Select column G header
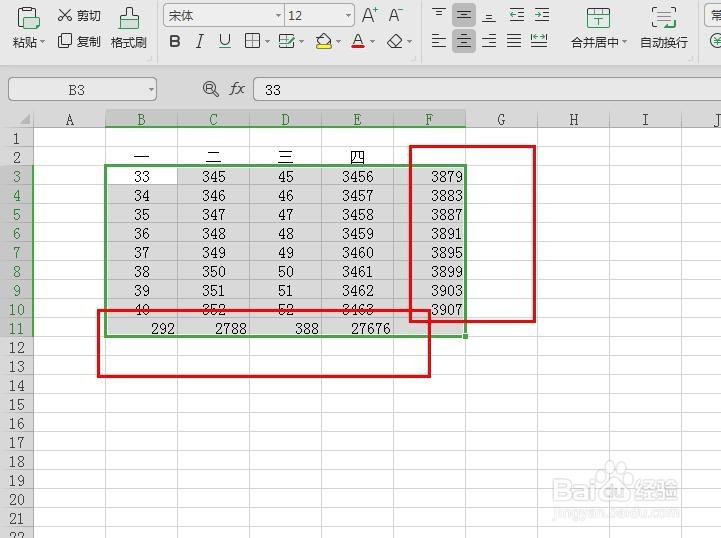721x538 pixels. coord(501,120)
